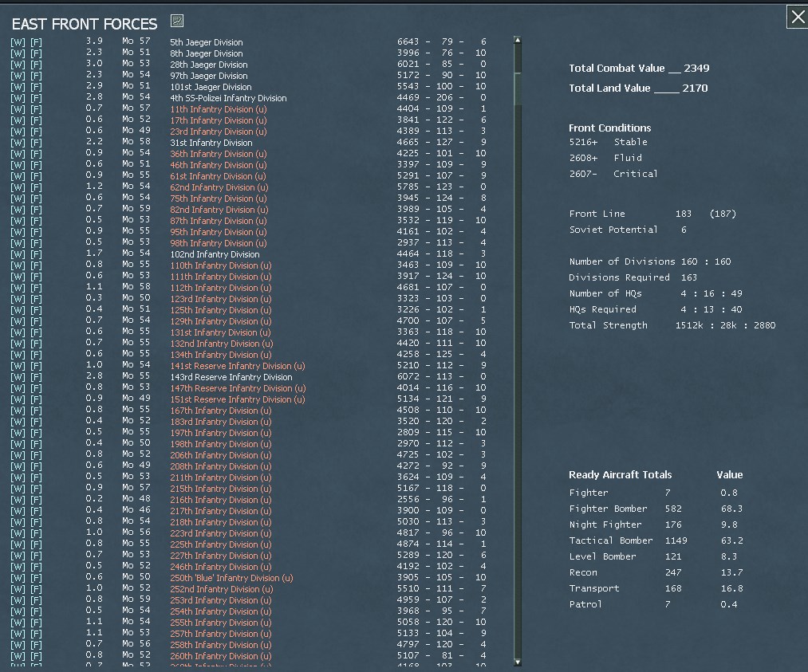Click [F] for 101st Jaeger Division
The height and width of the screenshot is (672, 808).
(36, 87)
